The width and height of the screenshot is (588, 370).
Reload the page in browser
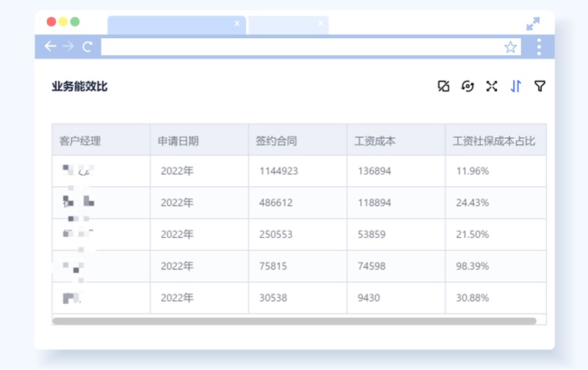pyautogui.click(x=87, y=47)
